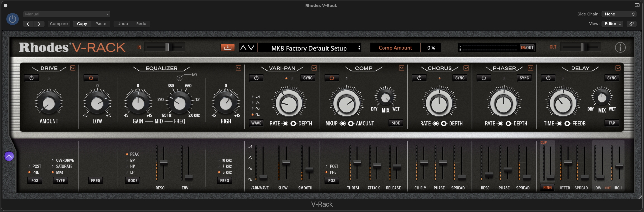Viewport: 644px width, 212px height.
Task: Turn off the Equalizer power button
Action: click(x=91, y=78)
